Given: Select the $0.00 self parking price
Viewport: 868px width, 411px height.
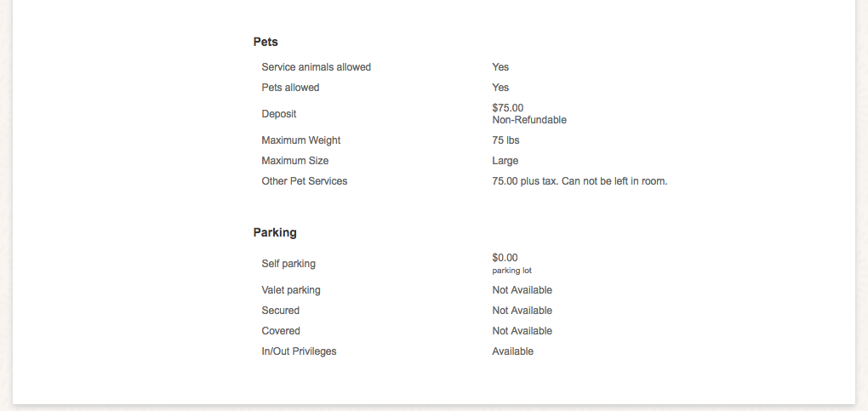Looking at the screenshot, I should pos(505,258).
